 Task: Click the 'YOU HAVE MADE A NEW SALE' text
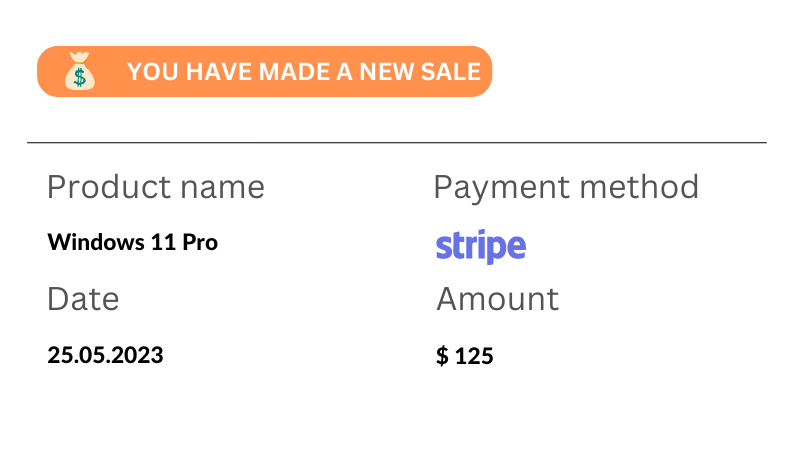304,72
